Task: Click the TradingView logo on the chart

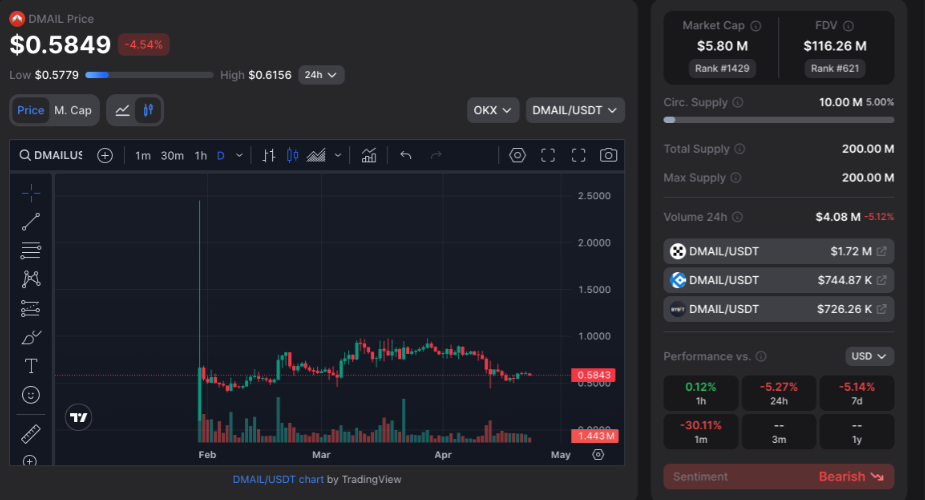Action: click(x=78, y=417)
